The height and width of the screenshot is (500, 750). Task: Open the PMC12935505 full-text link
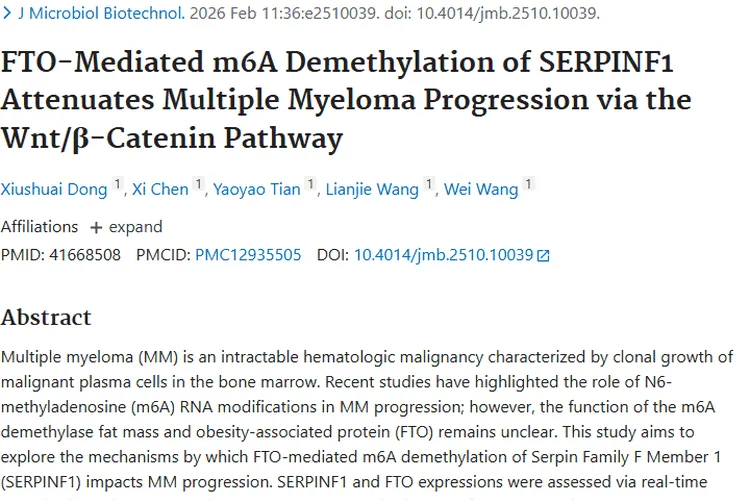point(248,255)
